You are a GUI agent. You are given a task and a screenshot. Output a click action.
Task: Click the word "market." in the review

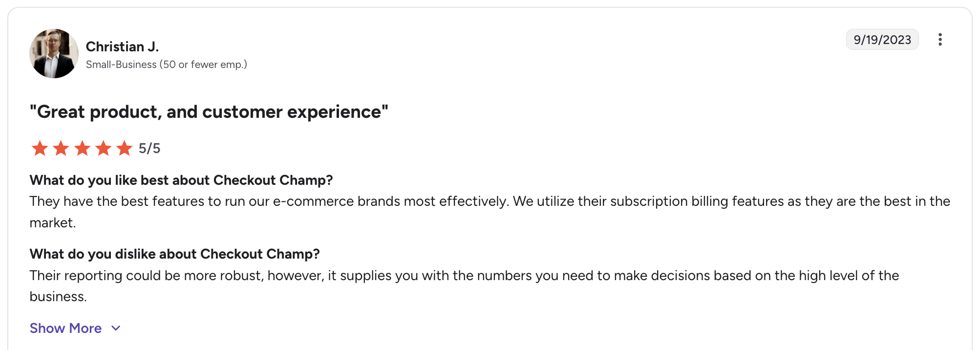(53, 223)
